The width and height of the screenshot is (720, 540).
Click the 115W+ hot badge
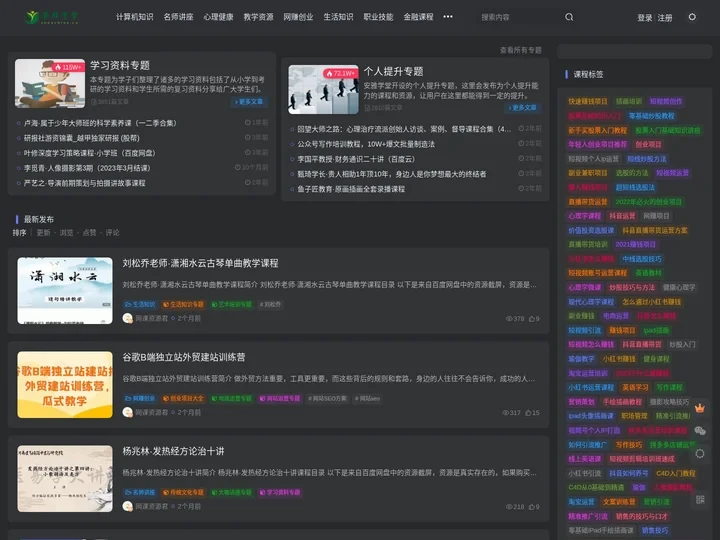pyautogui.click(x=68, y=67)
